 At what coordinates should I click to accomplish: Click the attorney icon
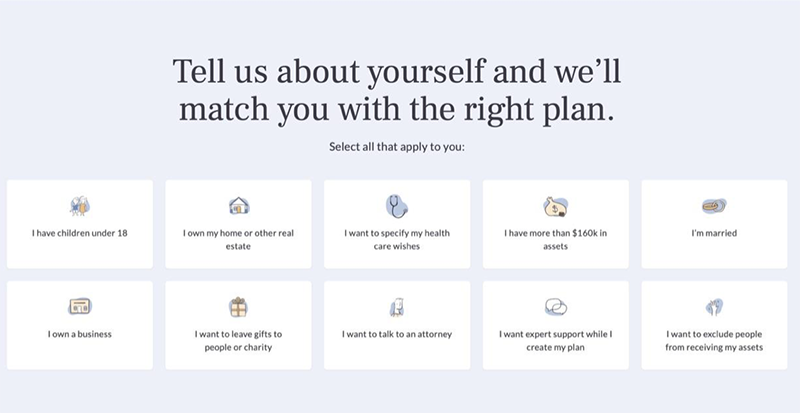397,307
